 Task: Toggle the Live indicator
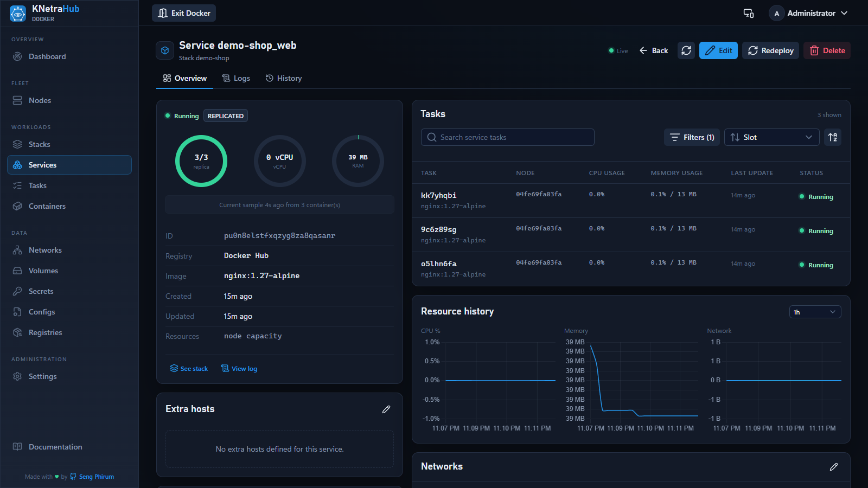click(x=618, y=51)
